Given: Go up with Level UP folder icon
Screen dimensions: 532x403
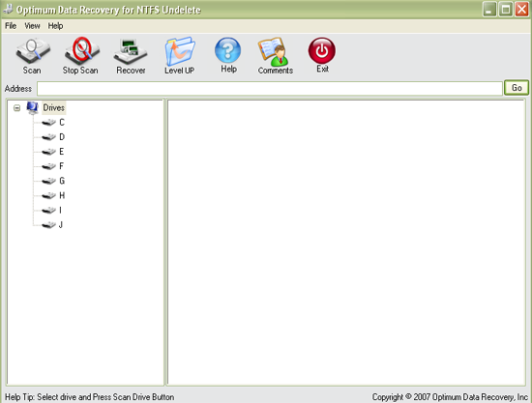Looking at the screenshot, I should pos(180,51).
